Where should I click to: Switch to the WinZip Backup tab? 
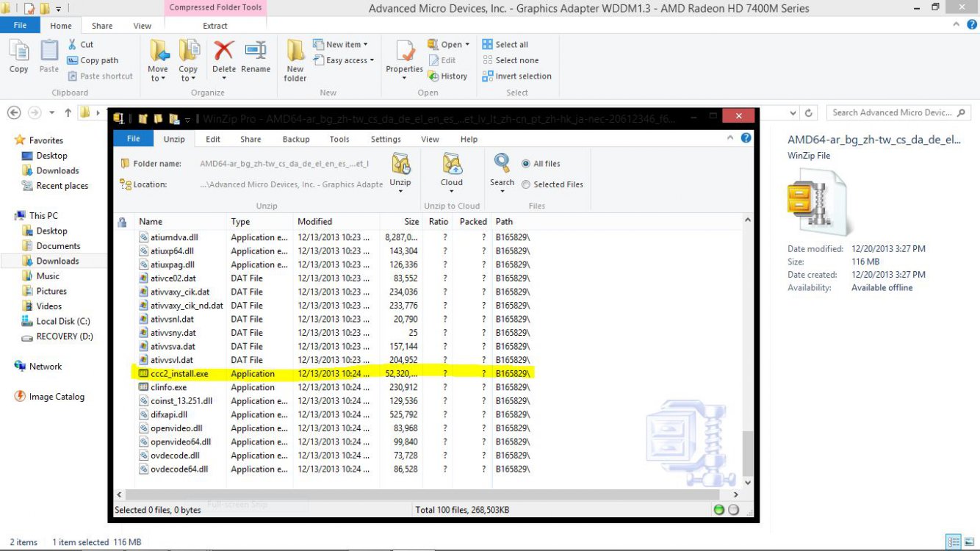(x=296, y=139)
